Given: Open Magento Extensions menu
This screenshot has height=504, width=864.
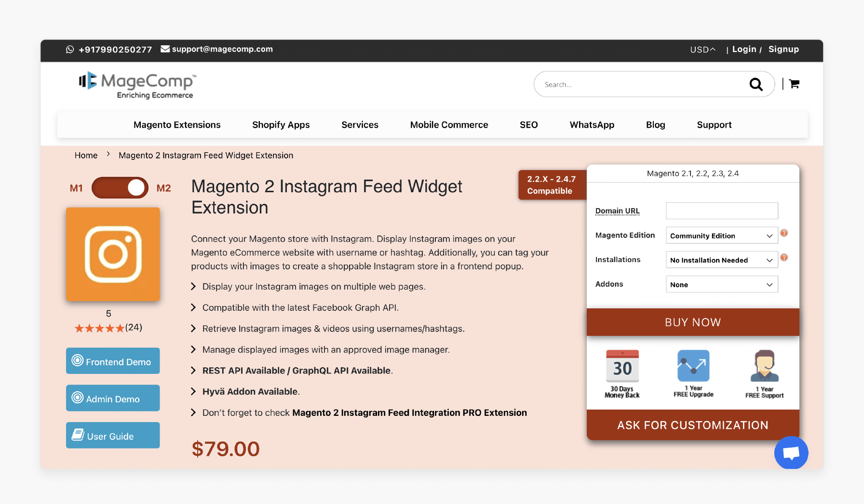Looking at the screenshot, I should [x=177, y=125].
